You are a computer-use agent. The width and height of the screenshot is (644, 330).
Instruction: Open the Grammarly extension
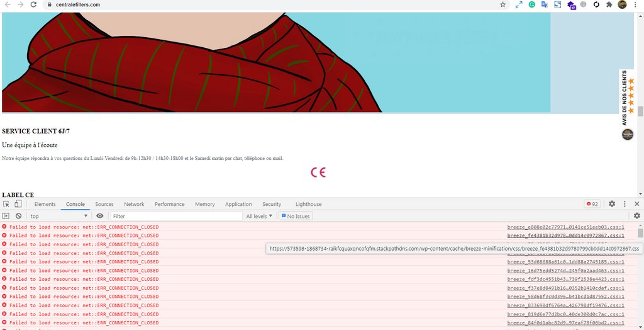[x=531, y=4]
